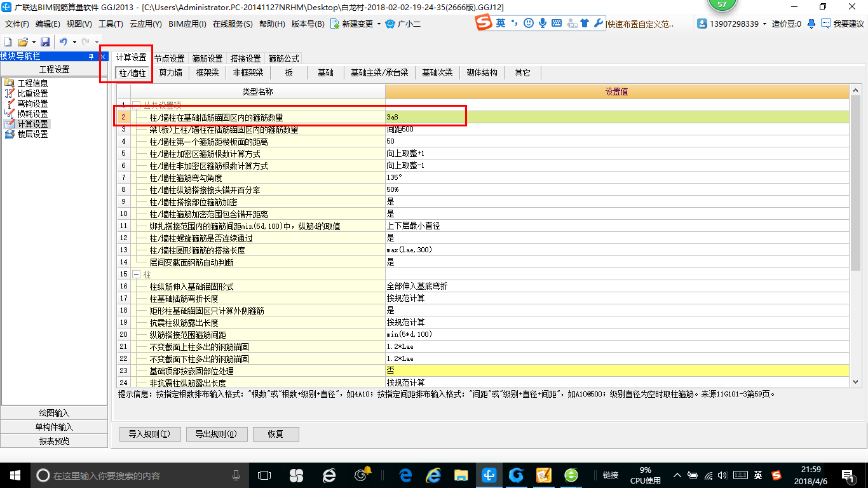Viewport: 868px width, 488px height.
Task: Select yellow 否 value in row 23
Action: tap(616, 370)
